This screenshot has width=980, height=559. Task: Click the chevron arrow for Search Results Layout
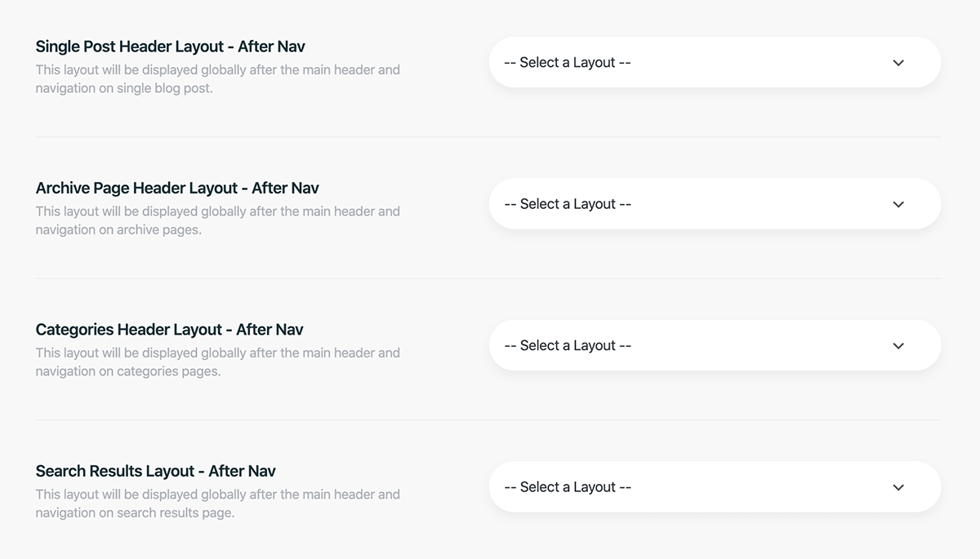[898, 487]
